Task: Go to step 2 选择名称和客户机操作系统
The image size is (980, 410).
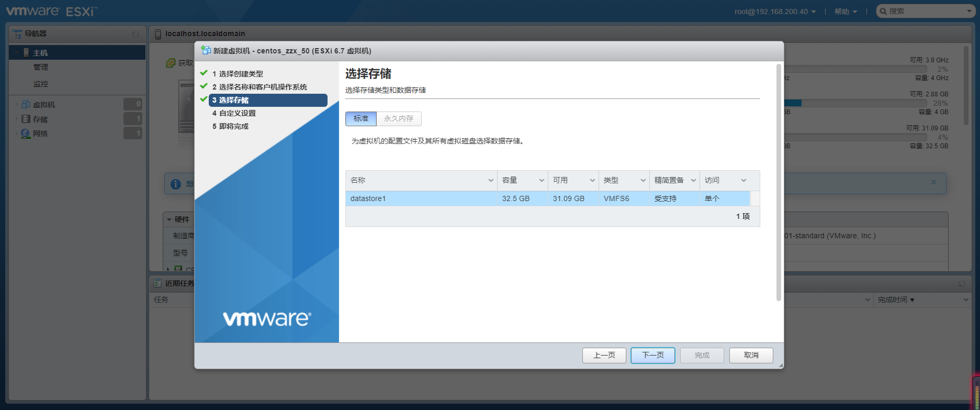Action: [x=260, y=87]
